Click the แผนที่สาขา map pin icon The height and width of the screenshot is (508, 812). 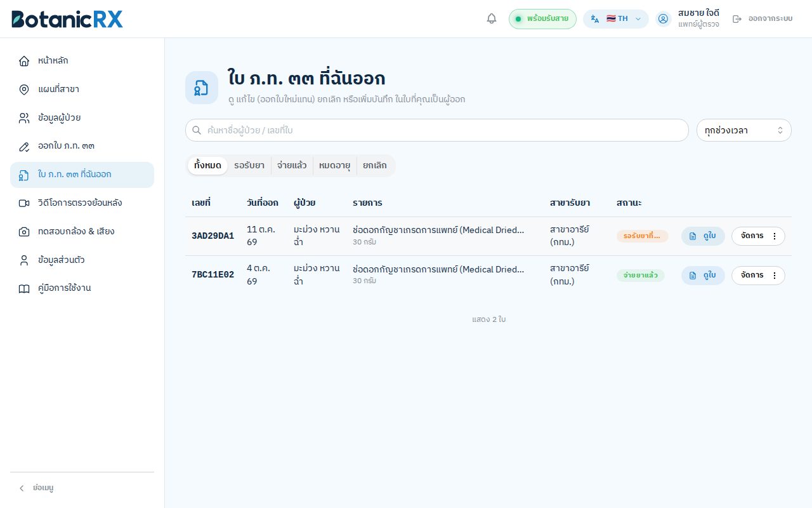(x=24, y=90)
